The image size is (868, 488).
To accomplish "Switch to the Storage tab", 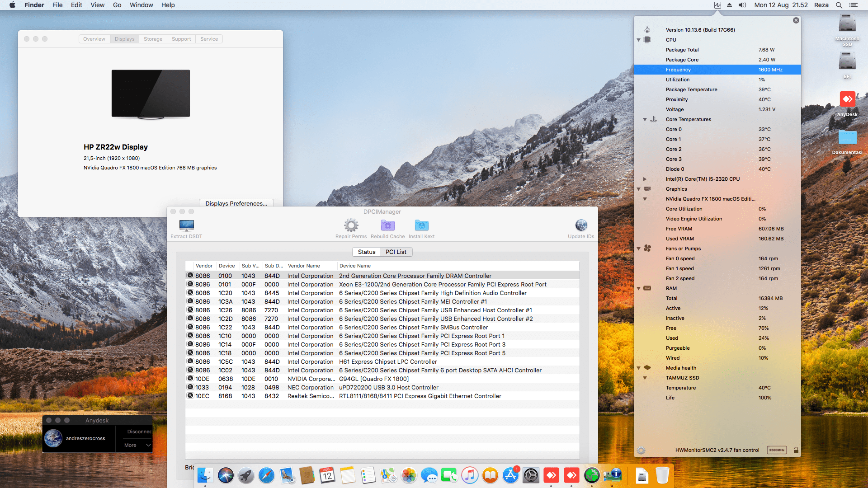I will pyautogui.click(x=153, y=39).
